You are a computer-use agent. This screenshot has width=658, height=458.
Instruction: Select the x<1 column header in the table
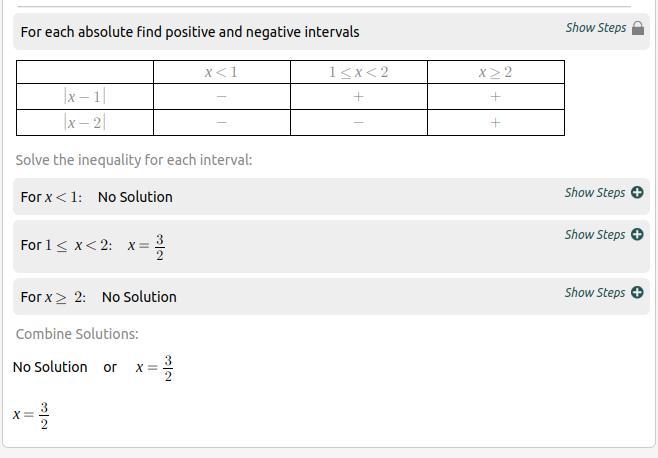pos(221,72)
